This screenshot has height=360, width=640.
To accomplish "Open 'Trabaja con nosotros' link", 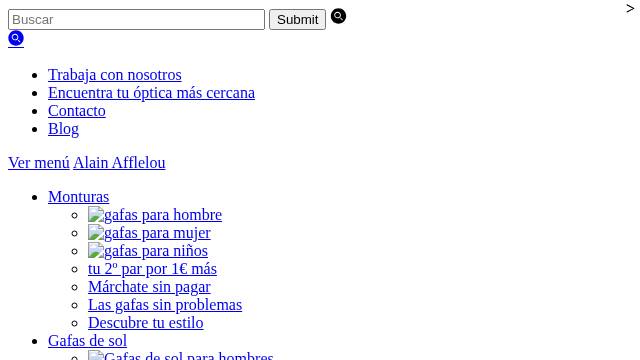I will (x=115, y=75).
